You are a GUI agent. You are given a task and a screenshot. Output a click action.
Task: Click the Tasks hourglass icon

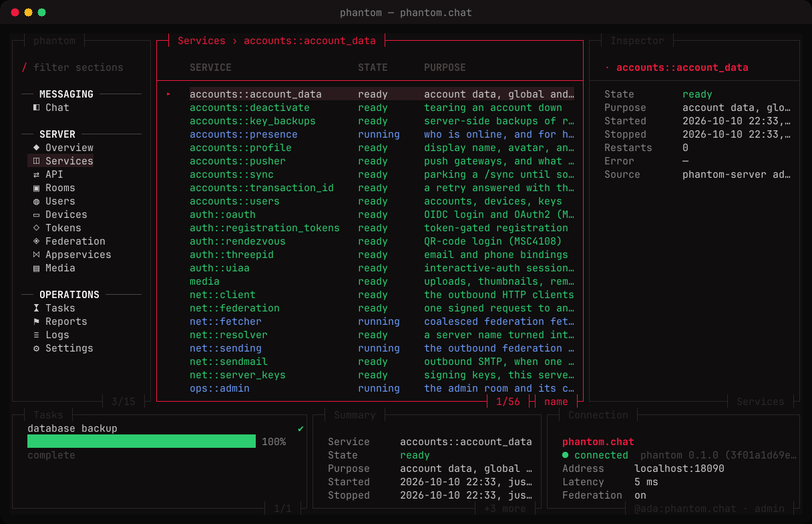[x=37, y=308]
